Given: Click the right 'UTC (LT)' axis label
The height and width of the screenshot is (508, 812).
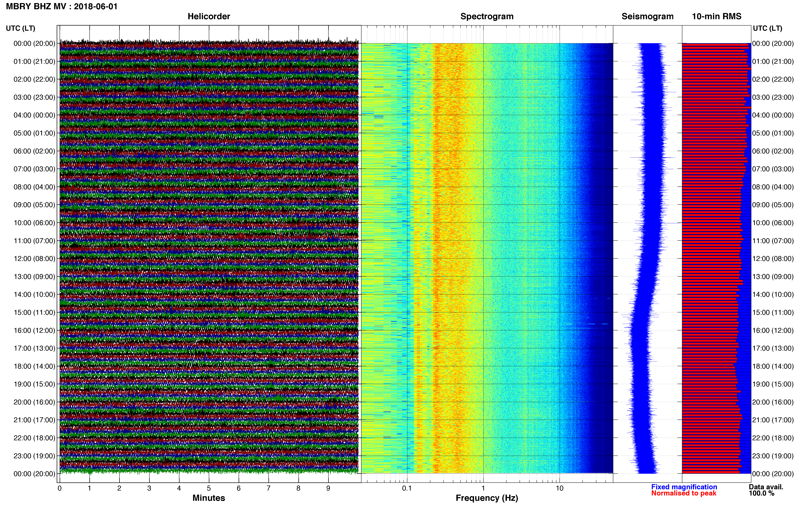Looking at the screenshot, I should pos(767,28).
